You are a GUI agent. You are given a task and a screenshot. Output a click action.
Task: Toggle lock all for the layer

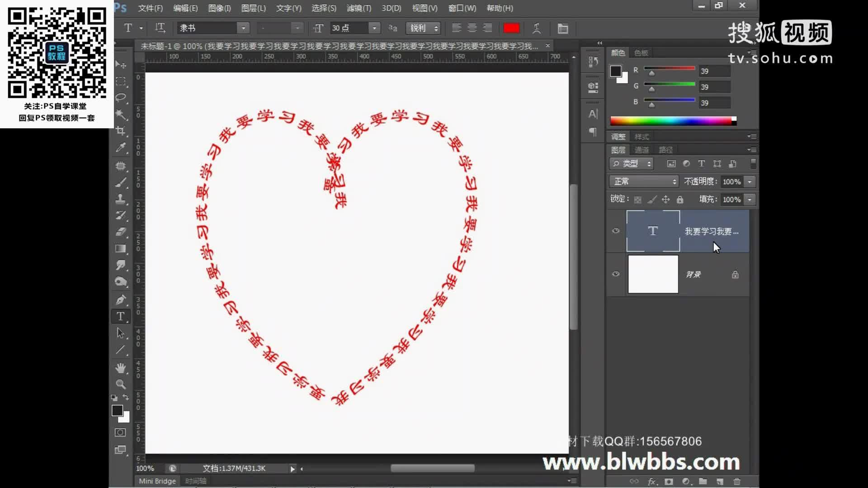coord(680,199)
